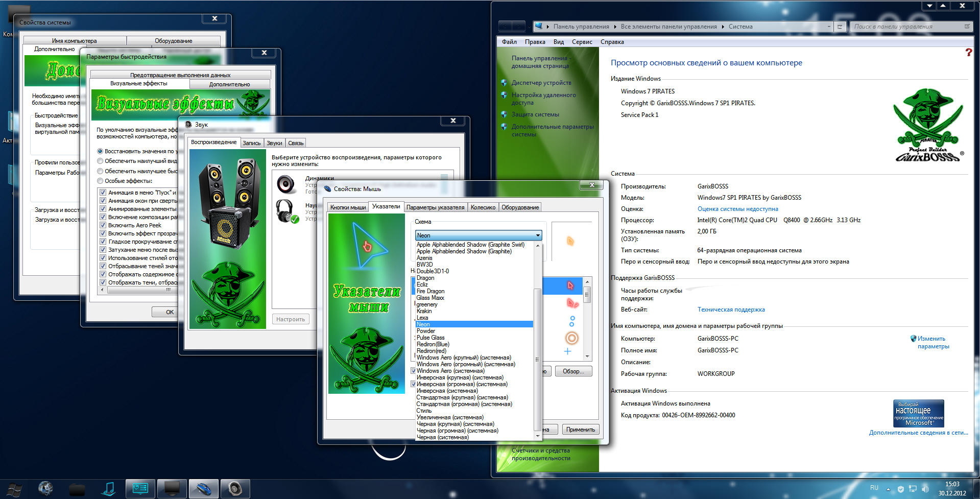Open the globe browser icon in taskbar
Viewport: 980px width, 499px height.
[x=45, y=489]
